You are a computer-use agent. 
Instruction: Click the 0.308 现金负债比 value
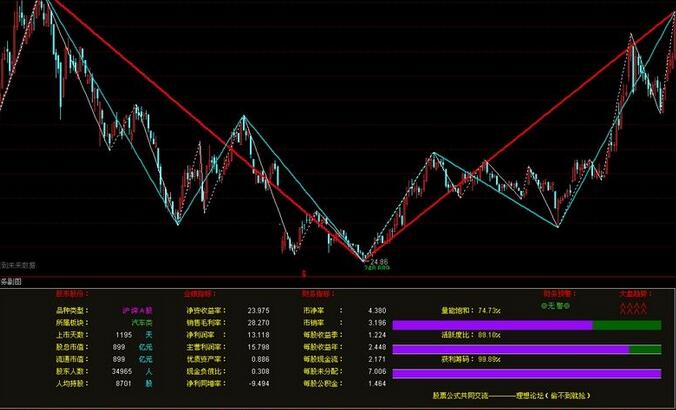click(x=260, y=371)
